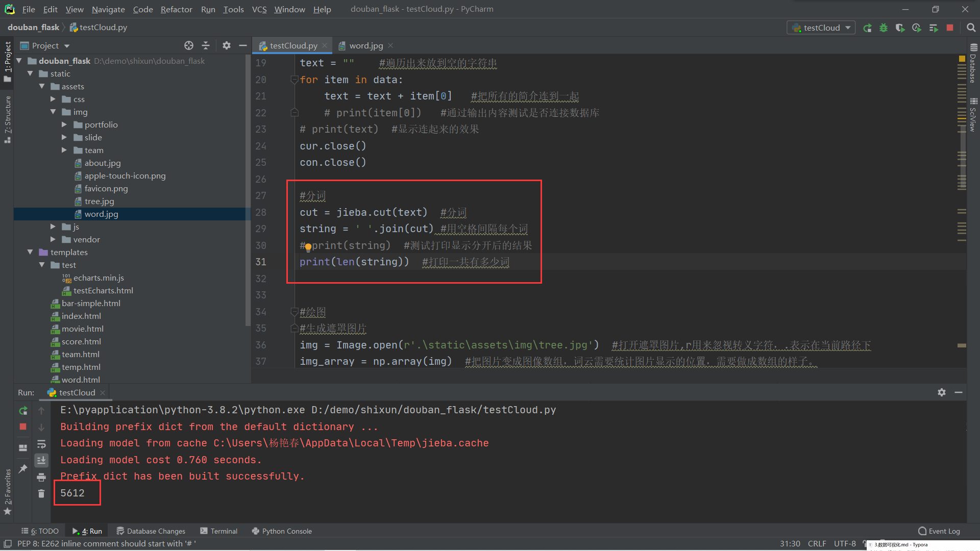Viewport: 980px width, 551px height.
Task: Open Search Everywhere magnifier icon
Action: pyautogui.click(x=971, y=28)
